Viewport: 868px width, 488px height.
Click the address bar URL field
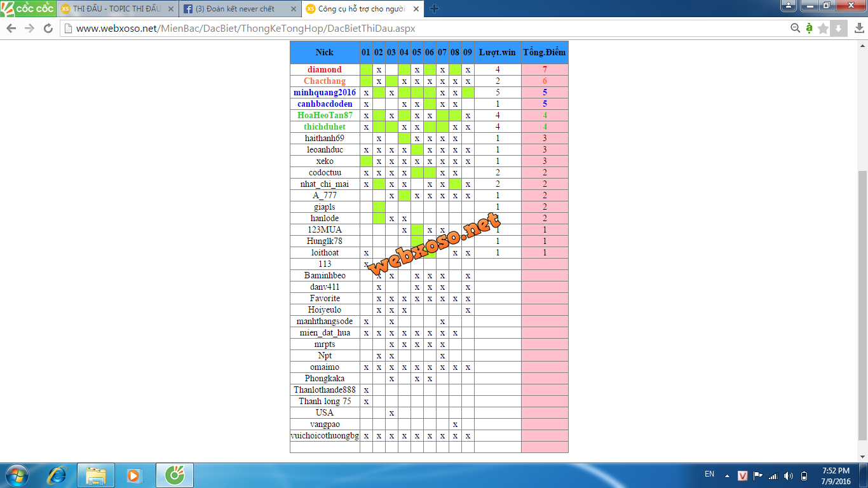click(x=426, y=29)
